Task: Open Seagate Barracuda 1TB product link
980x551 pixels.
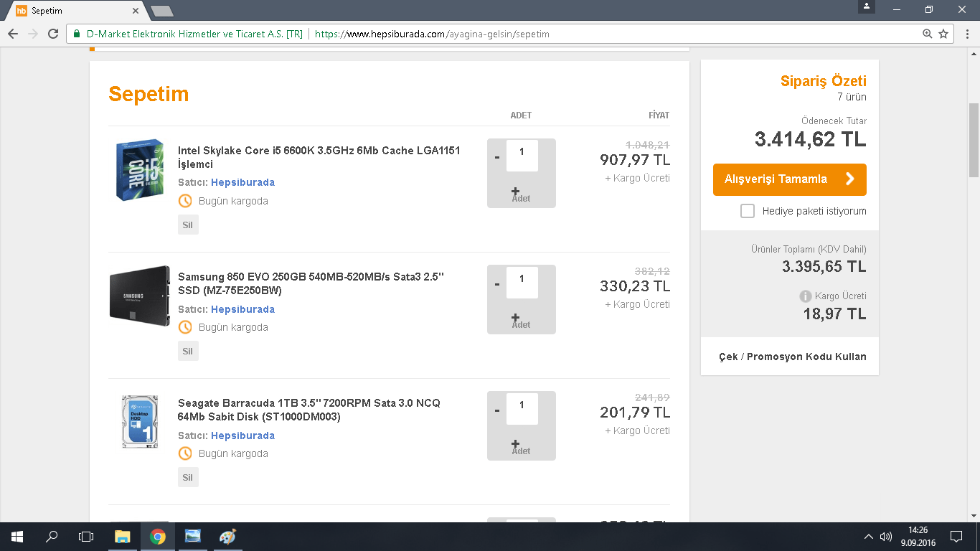Action: point(309,410)
